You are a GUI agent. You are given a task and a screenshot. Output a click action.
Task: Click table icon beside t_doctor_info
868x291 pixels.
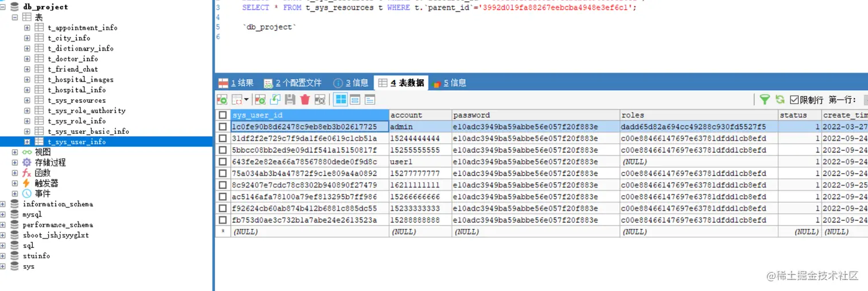point(39,59)
